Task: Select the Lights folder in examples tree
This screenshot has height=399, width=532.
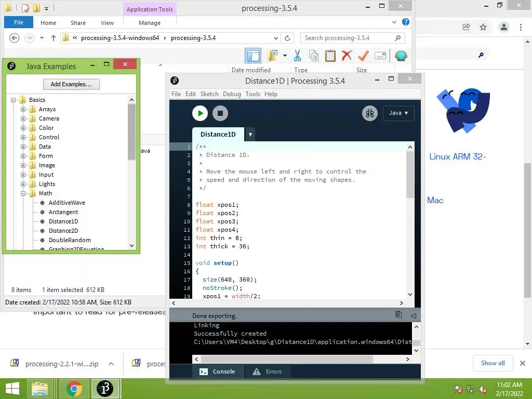Action: click(x=47, y=184)
